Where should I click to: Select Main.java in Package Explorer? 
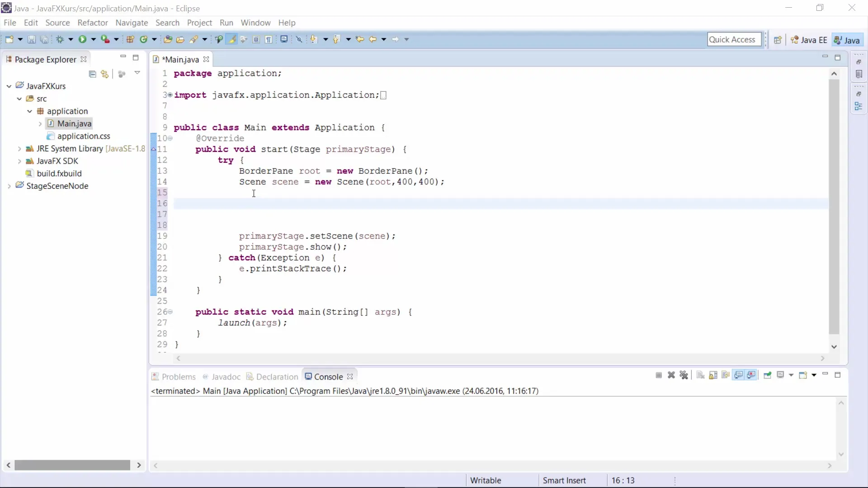pos(70,123)
